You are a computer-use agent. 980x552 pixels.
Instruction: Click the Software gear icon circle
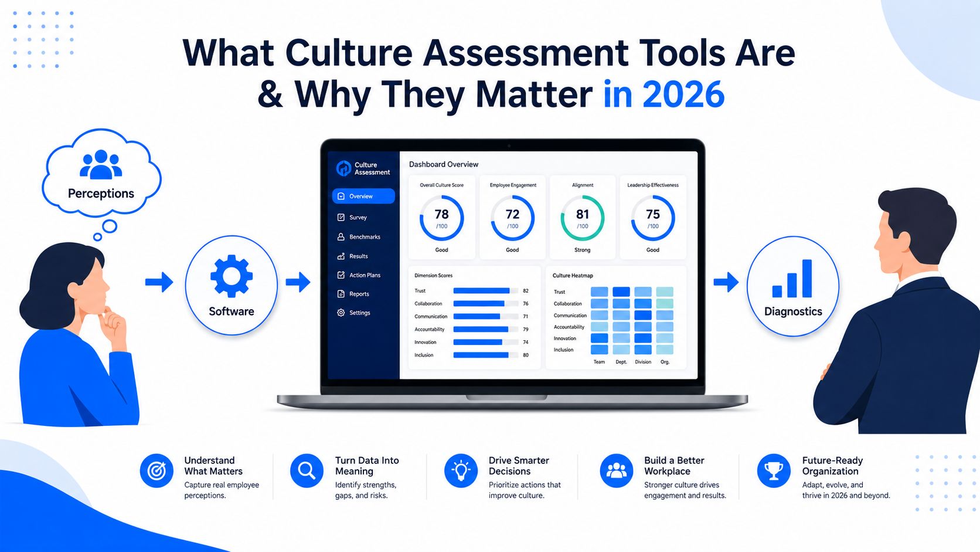(x=232, y=285)
